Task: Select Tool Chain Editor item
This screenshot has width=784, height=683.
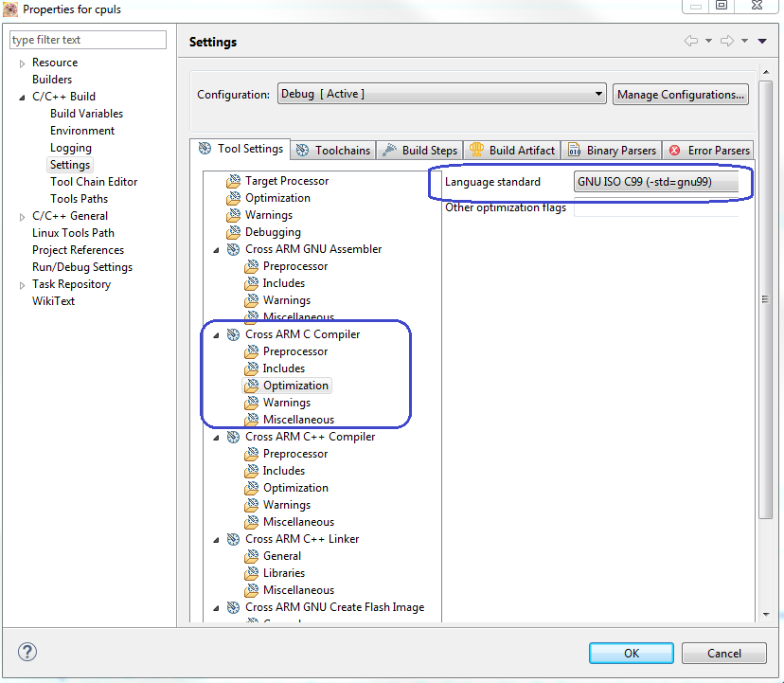Action: (x=94, y=182)
